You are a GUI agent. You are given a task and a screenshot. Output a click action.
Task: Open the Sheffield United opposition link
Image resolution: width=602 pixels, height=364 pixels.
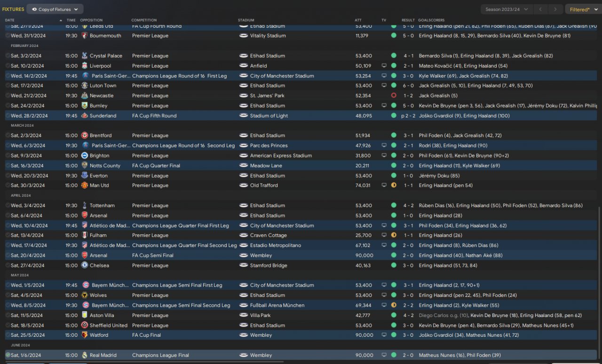tap(109, 325)
